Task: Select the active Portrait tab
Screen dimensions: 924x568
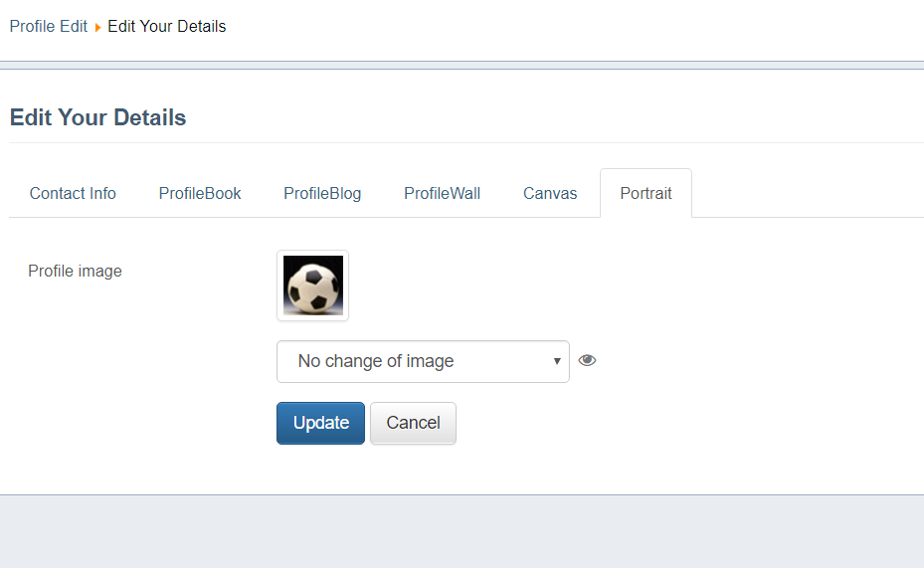Action: 646,193
